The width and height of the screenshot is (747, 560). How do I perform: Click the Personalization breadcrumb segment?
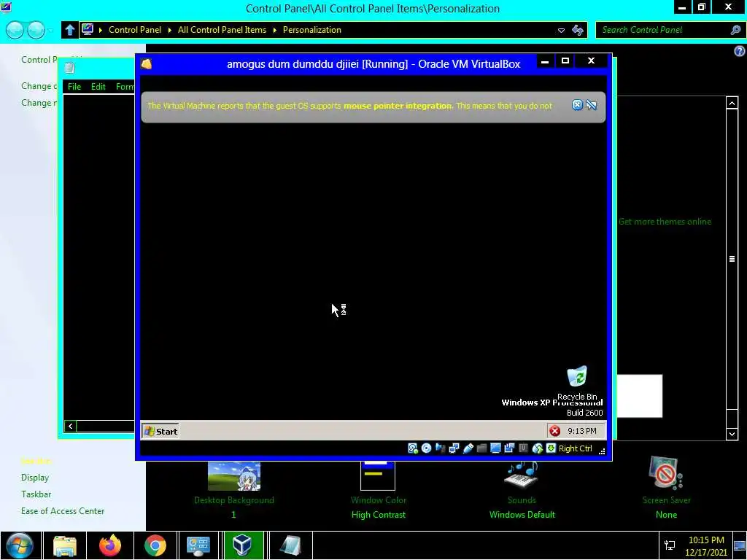[312, 29]
